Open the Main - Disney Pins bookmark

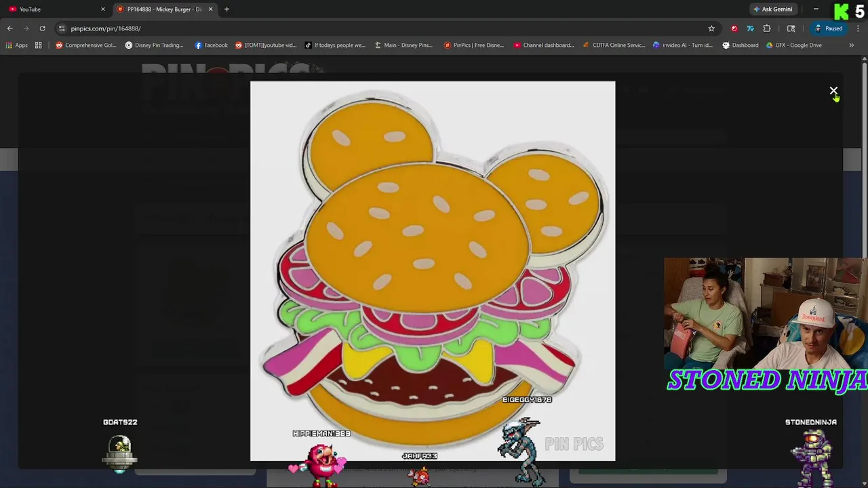(x=403, y=45)
